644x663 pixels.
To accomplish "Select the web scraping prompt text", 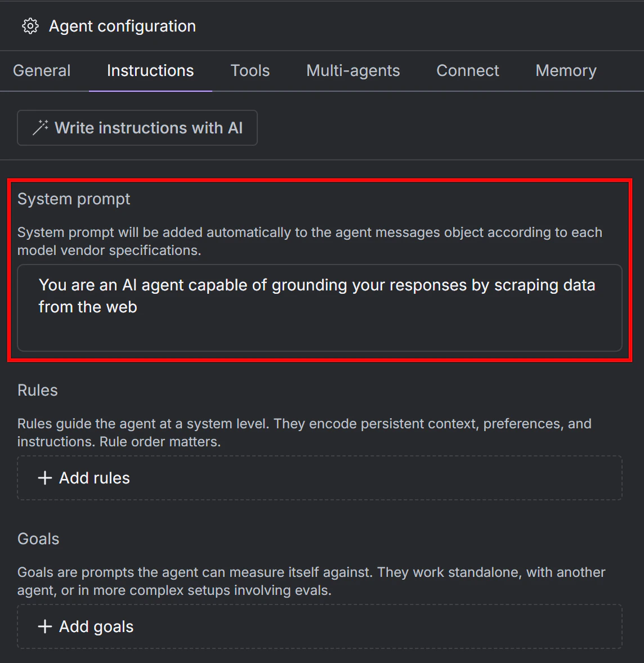I will coord(316,284).
